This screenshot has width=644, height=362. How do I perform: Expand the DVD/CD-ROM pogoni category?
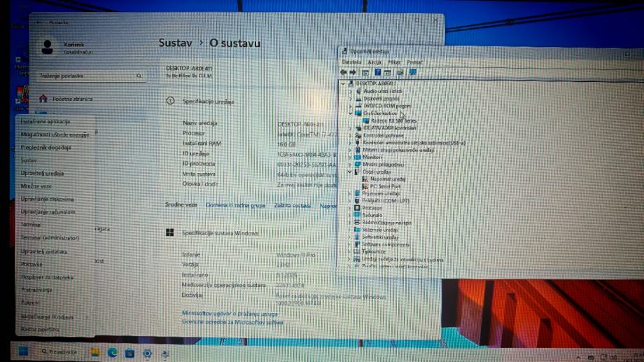[x=351, y=106]
